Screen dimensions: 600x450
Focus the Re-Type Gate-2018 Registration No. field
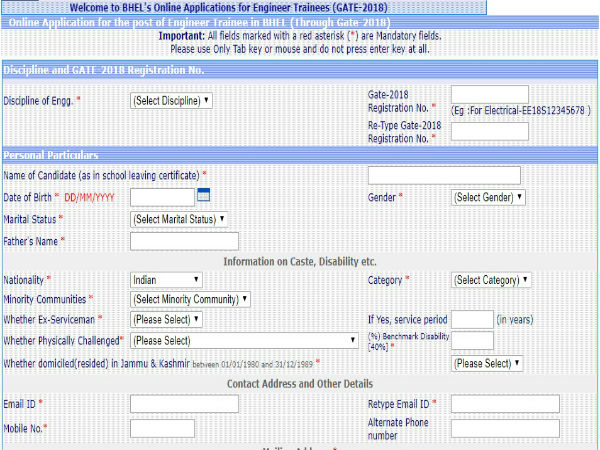(x=490, y=131)
